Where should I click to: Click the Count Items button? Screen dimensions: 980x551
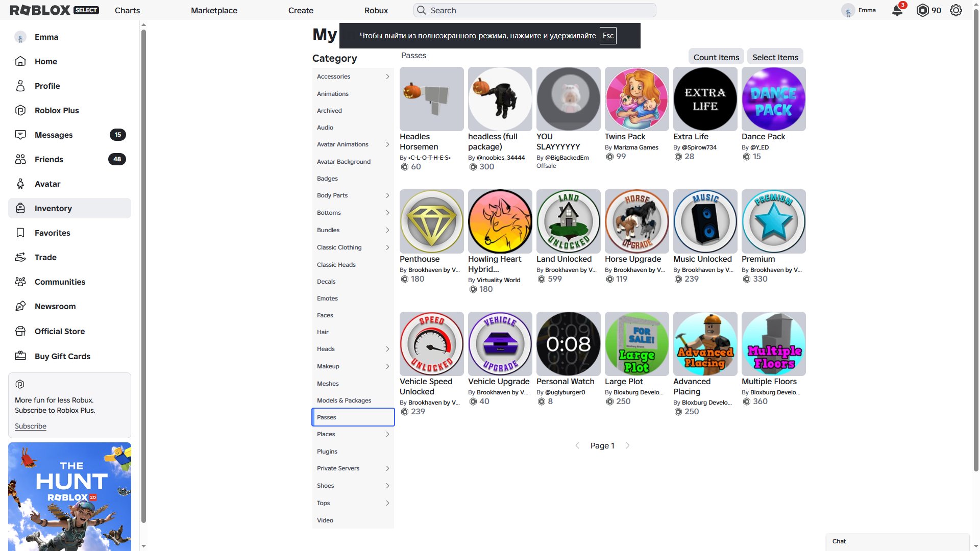tap(716, 57)
